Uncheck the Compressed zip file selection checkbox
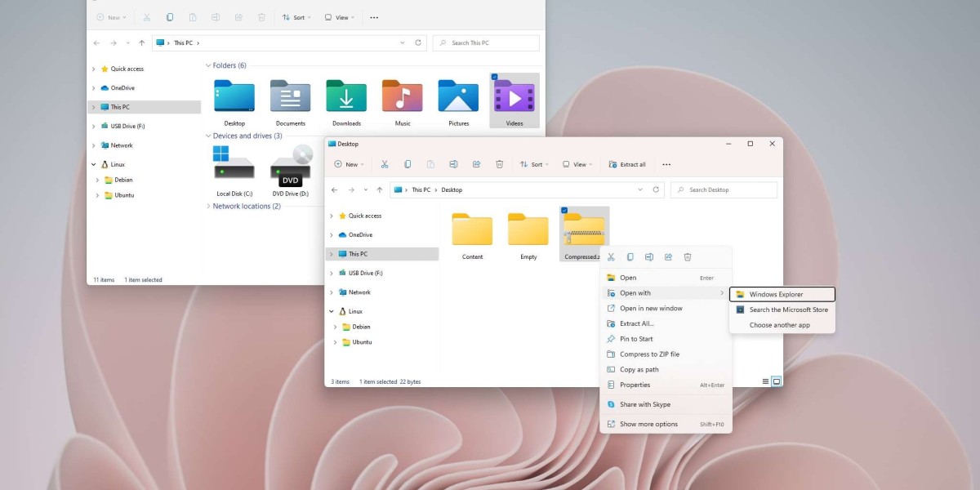This screenshot has width=980, height=490. click(x=565, y=211)
